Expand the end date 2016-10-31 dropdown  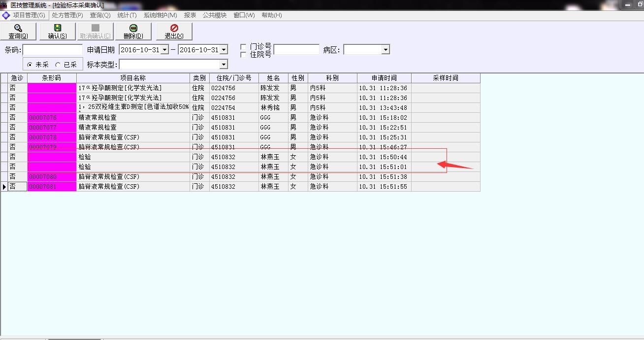click(224, 50)
